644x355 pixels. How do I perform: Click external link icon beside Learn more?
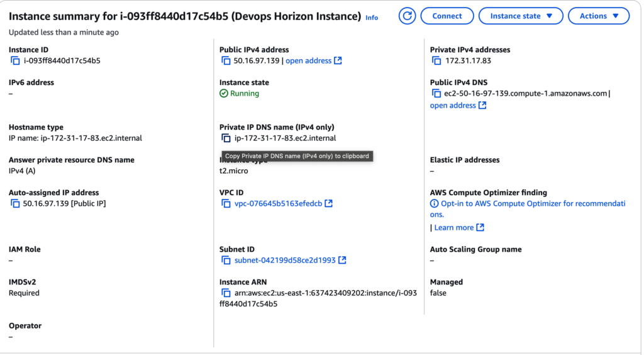pyautogui.click(x=480, y=227)
